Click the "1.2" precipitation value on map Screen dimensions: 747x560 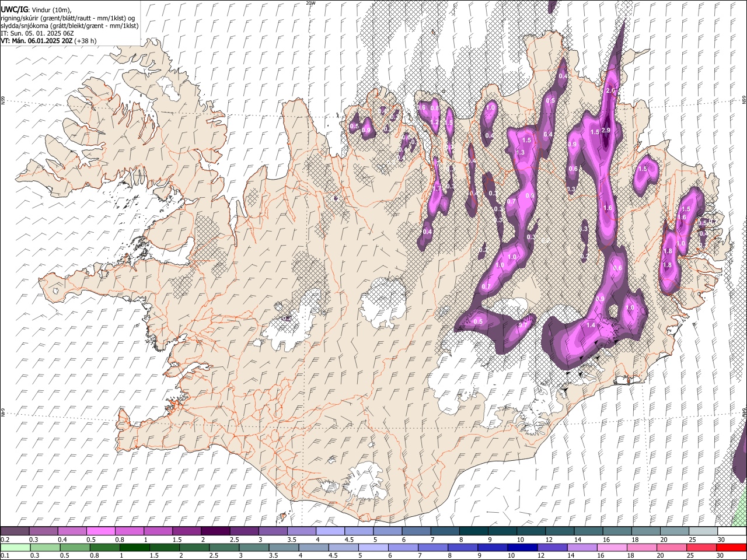point(434,122)
